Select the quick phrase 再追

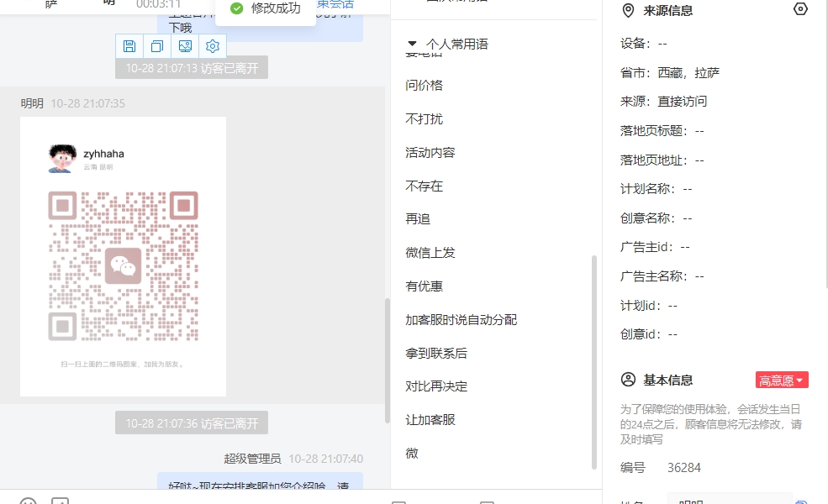click(418, 219)
